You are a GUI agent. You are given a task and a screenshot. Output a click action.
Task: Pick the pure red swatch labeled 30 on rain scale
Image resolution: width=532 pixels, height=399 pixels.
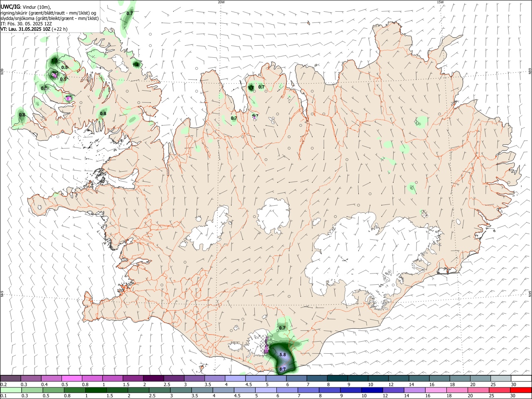[521, 390]
